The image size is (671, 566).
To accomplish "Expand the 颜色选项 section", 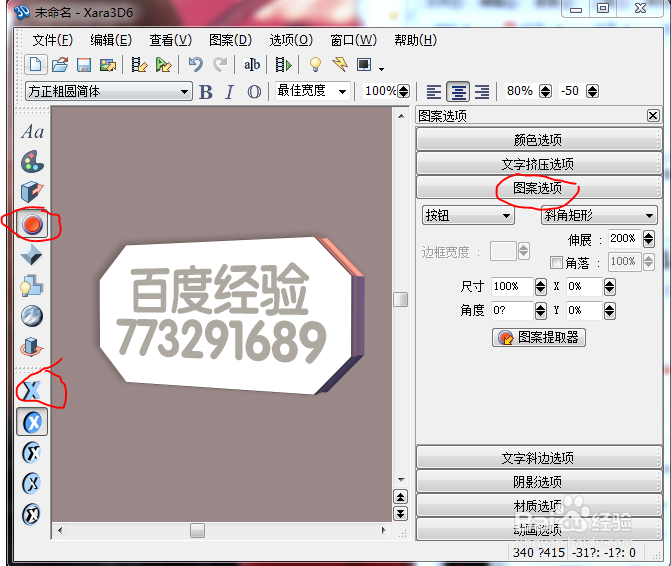I will (538, 139).
